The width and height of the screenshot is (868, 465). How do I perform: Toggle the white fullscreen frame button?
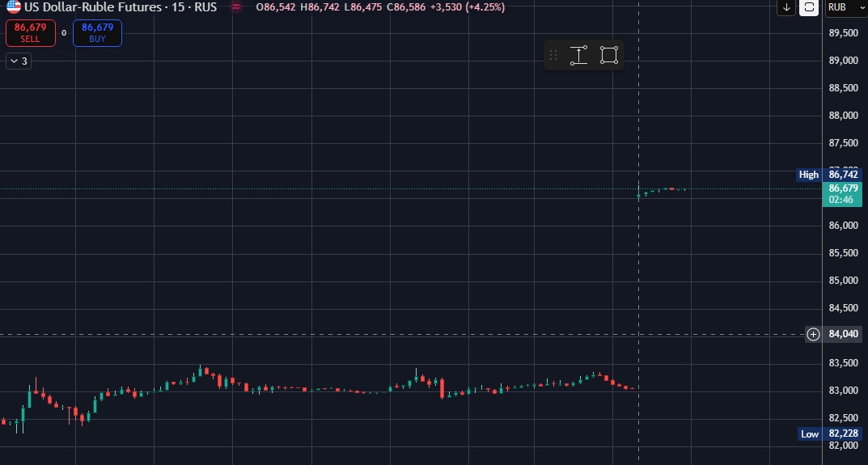tap(808, 7)
